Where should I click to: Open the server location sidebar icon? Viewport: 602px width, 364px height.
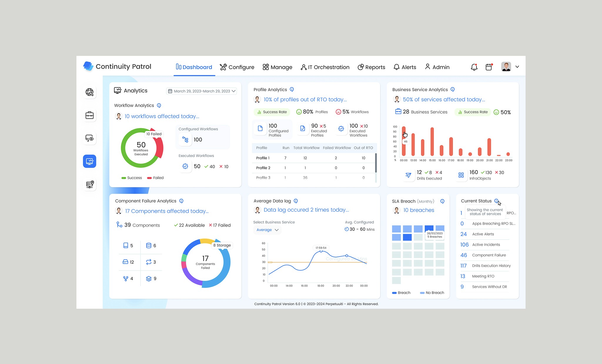[90, 184]
